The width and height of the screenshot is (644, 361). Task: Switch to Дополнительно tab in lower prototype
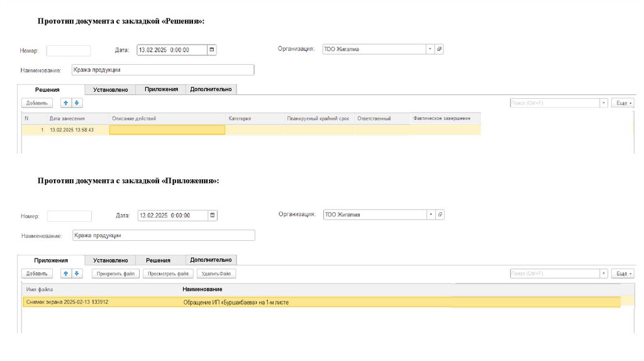click(211, 260)
